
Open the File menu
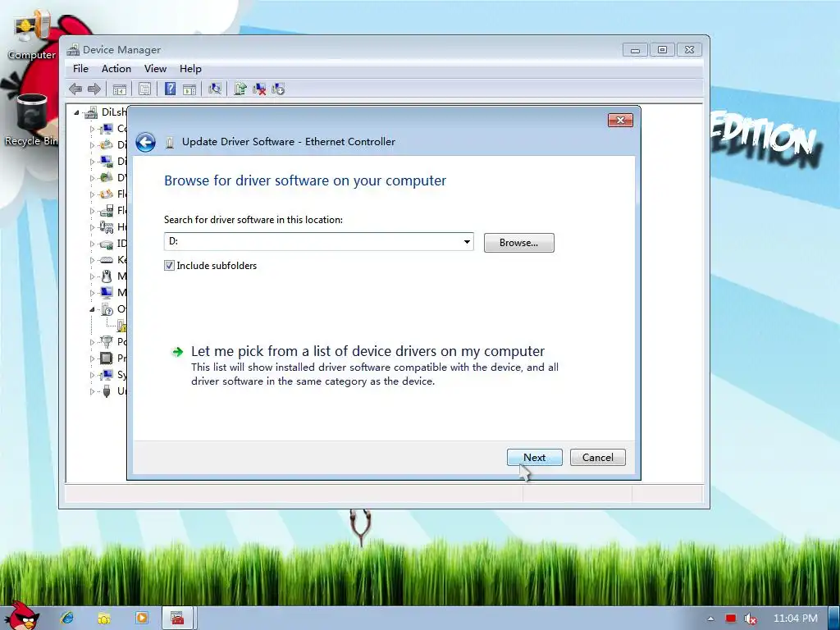81,69
